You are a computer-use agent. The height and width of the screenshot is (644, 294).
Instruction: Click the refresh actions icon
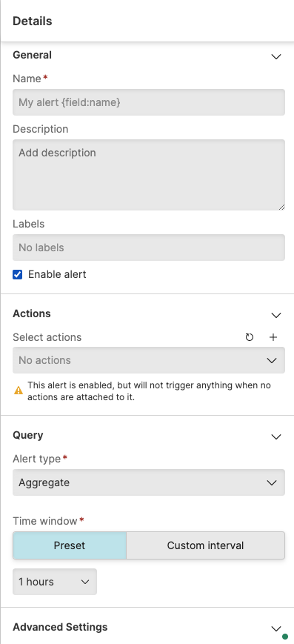[250, 338]
